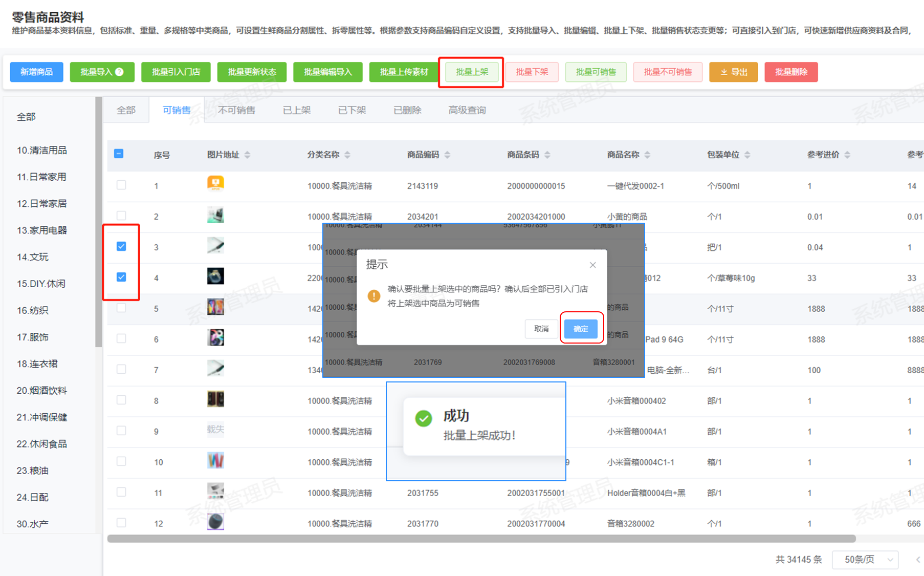Click sort icon on 分类名称 column

click(x=347, y=155)
